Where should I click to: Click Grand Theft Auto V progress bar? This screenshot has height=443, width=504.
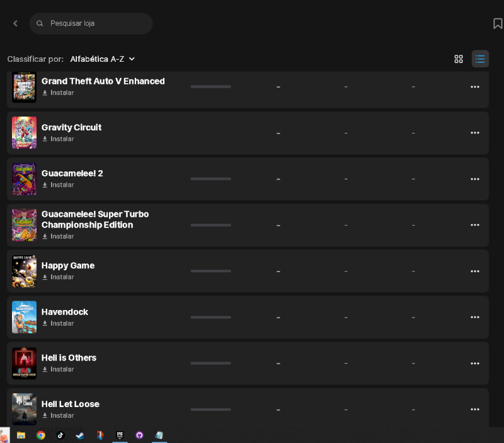210,87
